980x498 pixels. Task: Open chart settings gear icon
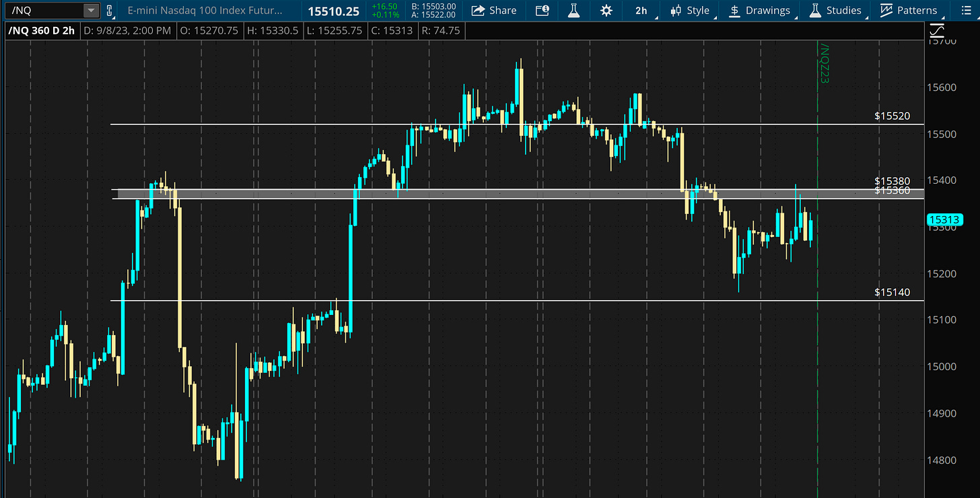click(x=606, y=10)
